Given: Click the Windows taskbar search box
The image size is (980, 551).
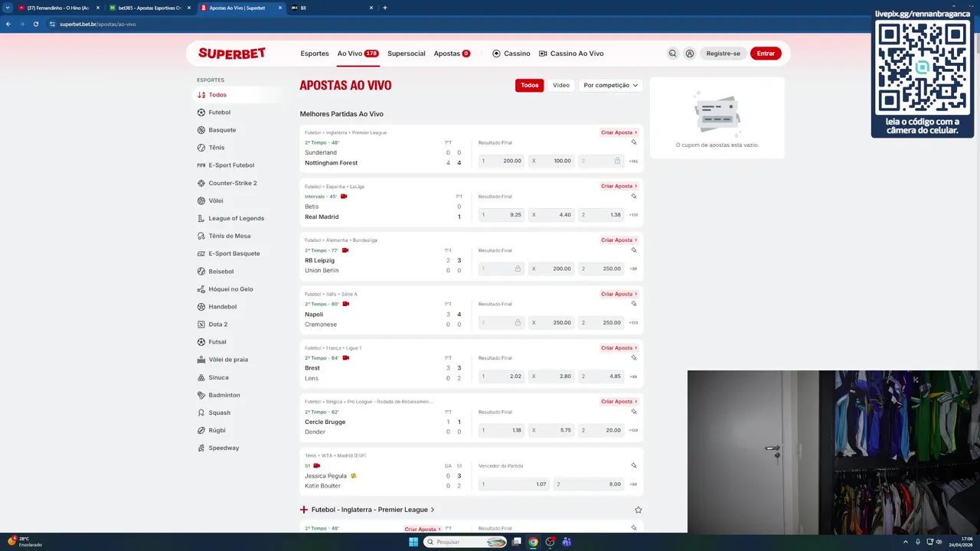Looking at the screenshot, I should 465,542.
